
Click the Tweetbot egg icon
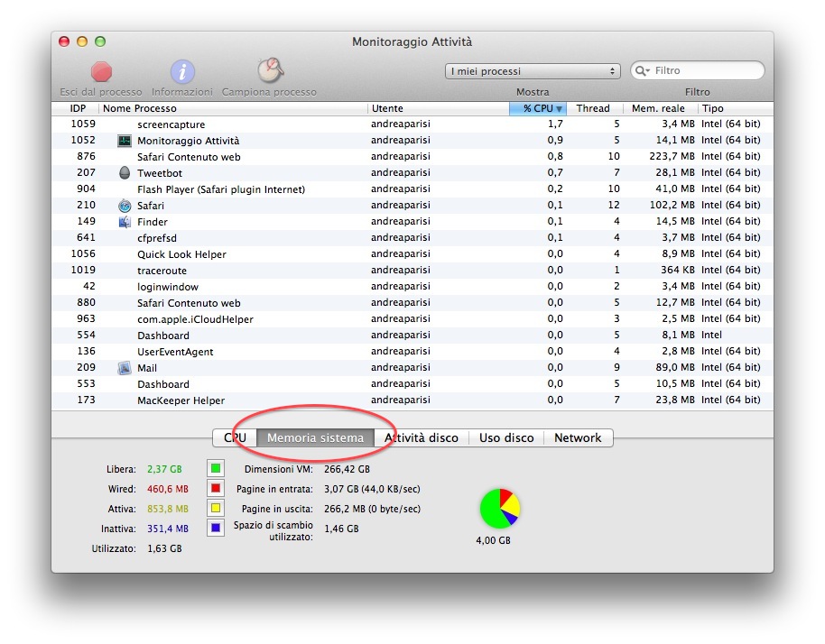click(125, 173)
